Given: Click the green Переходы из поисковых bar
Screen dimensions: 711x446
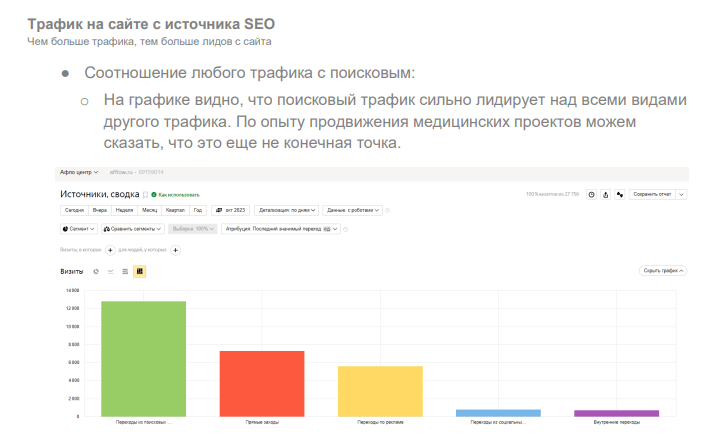Looking at the screenshot, I should click(143, 359).
